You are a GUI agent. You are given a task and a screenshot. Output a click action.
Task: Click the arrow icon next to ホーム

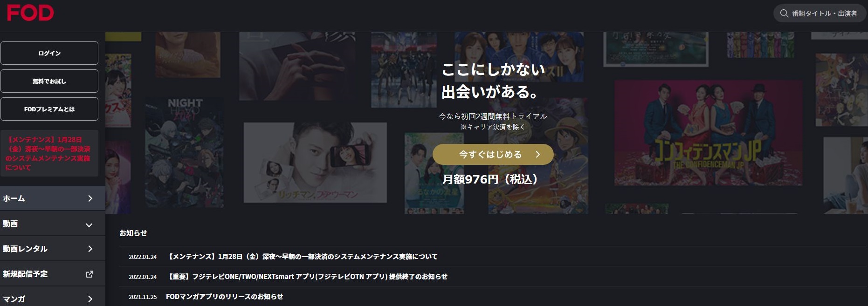(x=90, y=198)
